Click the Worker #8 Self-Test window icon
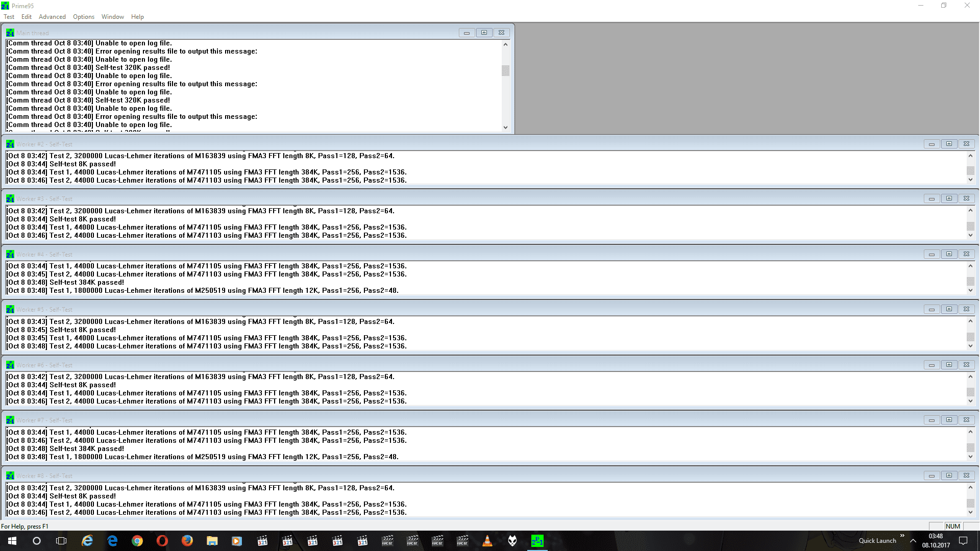The width and height of the screenshot is (980, 551). pos(10,475)
